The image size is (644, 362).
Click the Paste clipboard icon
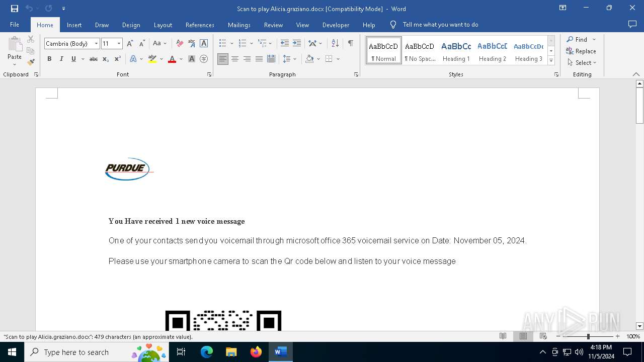[x=15, y=45]
